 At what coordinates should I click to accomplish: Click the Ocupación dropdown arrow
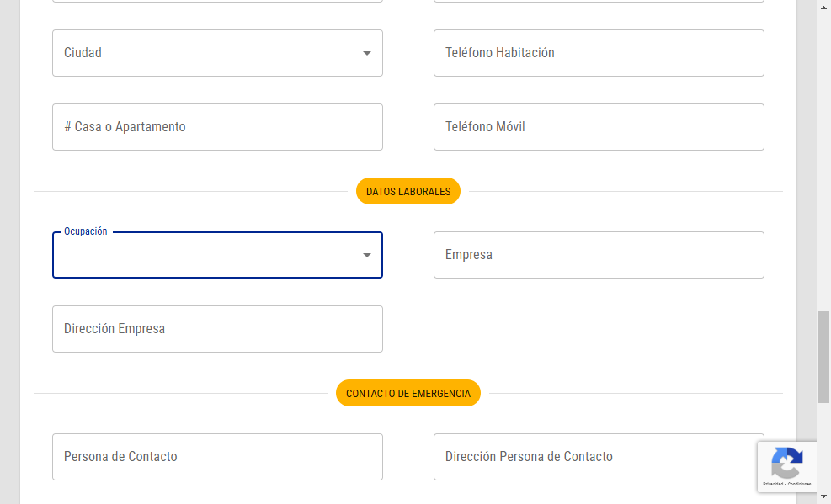(367, 255)
